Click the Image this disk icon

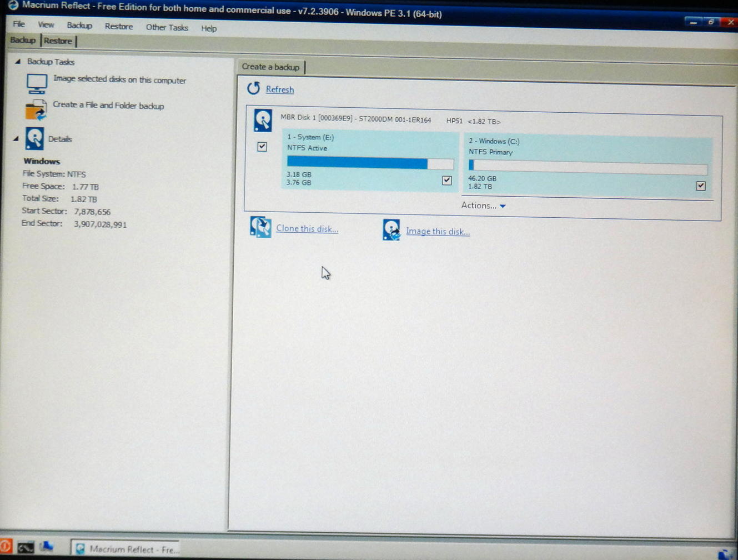pyautogui.click(x=391, y=230)
